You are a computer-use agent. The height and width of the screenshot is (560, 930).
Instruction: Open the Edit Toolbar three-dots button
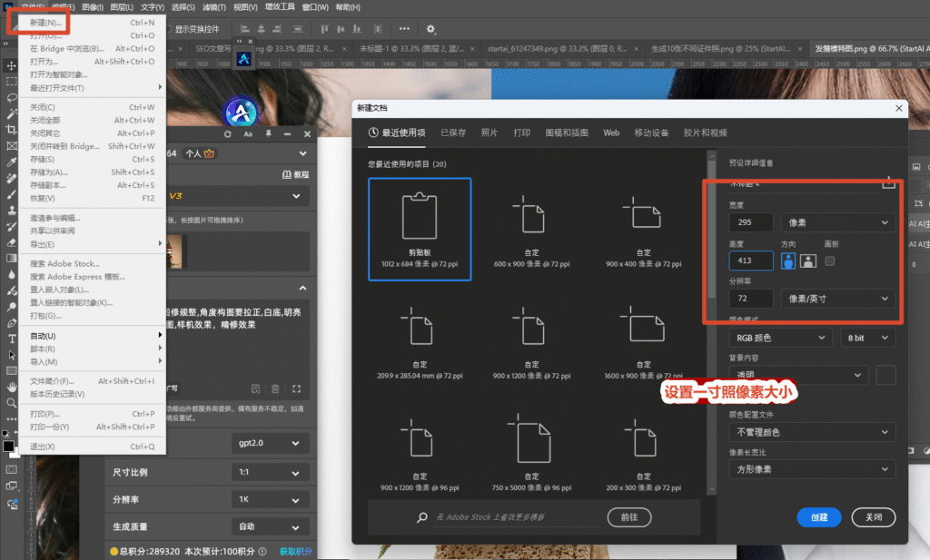click(x=11, y=418)
